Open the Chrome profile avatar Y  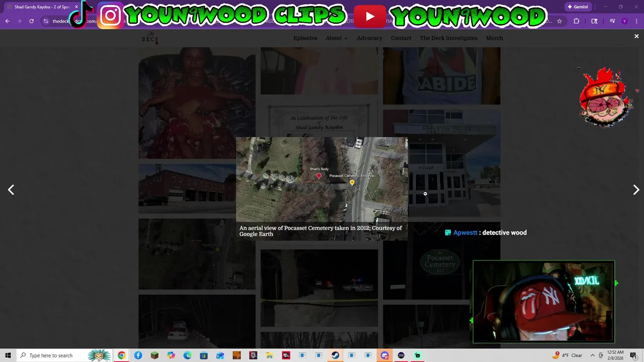(624, 21)
